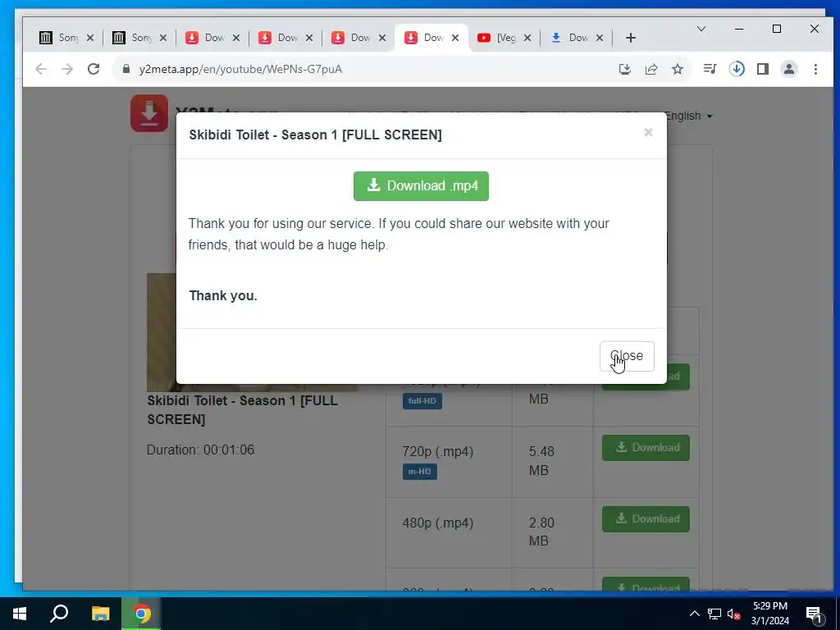Click the muted volume icon in the tray
Viewport: 840px width, 630px height.
pyautogui.click(x=734, y=614)
